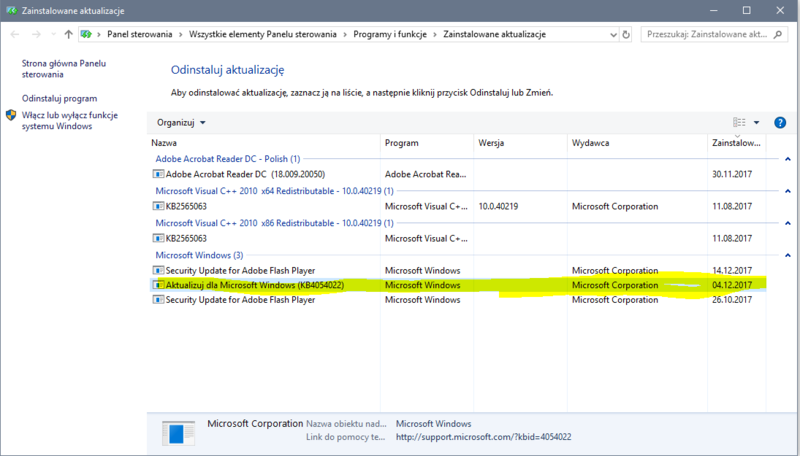Change view with the view icon
800x456 pixels.
click(739, 122)
